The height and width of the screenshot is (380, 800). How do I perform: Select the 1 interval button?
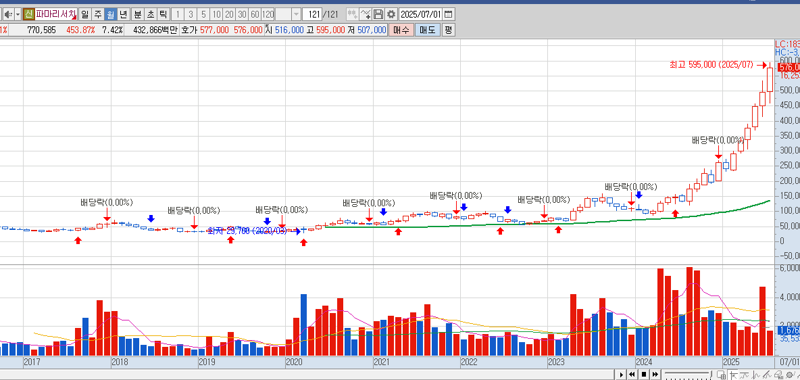click(178, 14)
